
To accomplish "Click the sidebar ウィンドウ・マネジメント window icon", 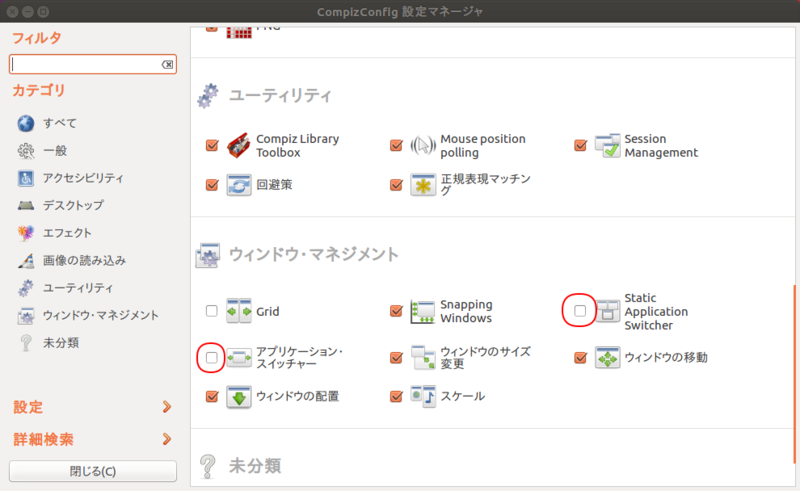I will [x=26, y=315].
